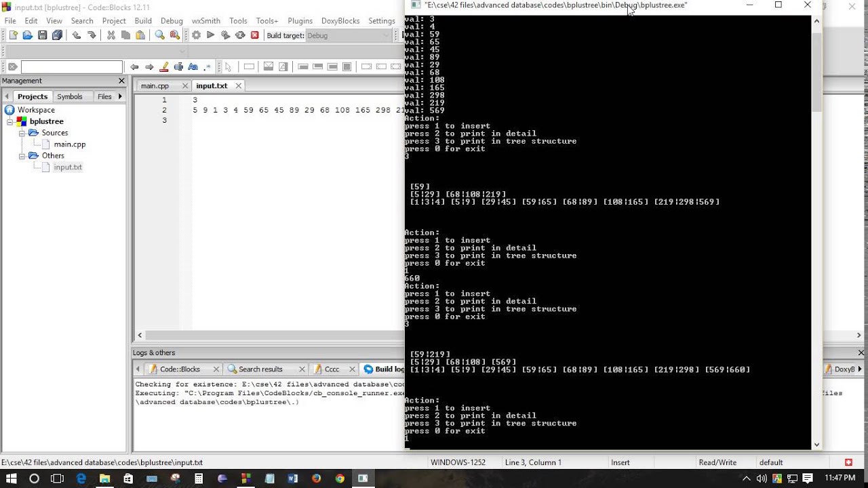Click right arrow of Management tabs
The height and width of the screenshot is (488, 868).
121,96
